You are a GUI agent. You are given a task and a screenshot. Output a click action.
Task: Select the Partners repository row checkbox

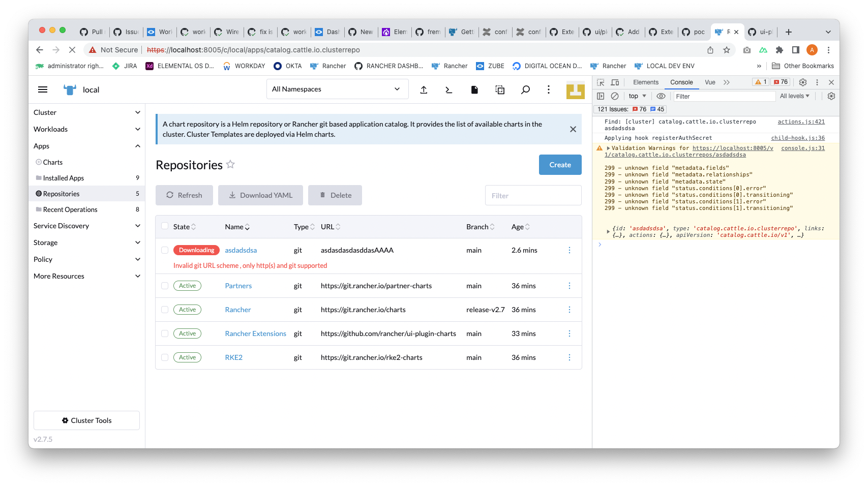tap(165, 286)
